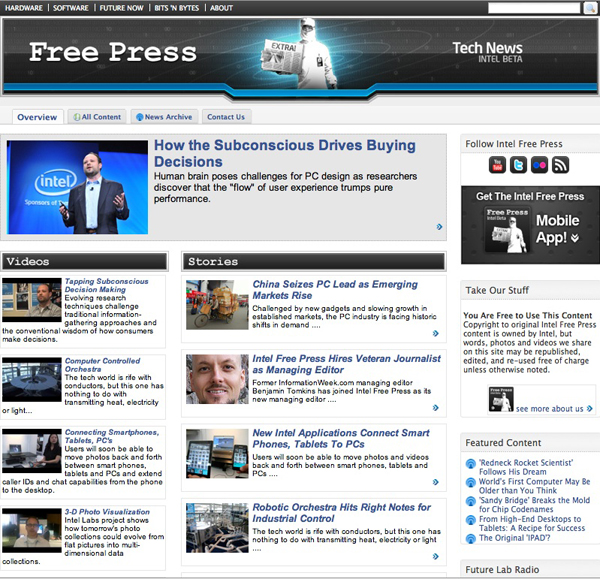Open 'Redneck Rocket Scientist' Follows His Dream
The image size is (600, 579).
point(526,467)
